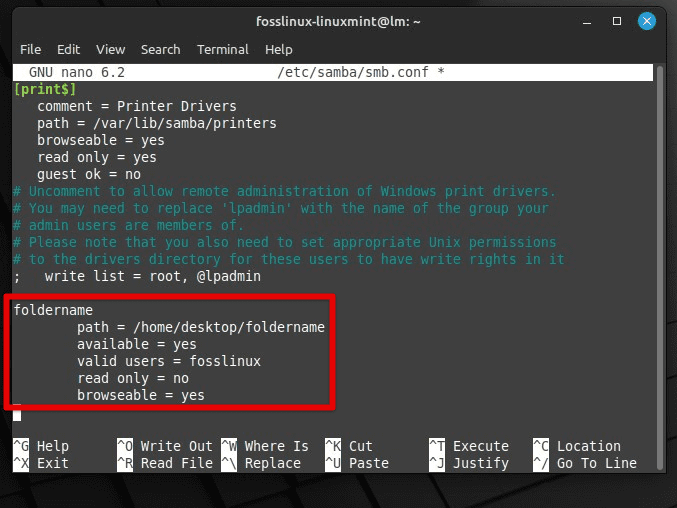Open the Help menu
This screenshot has width=677, height=508.
click(x=278, y=50)
